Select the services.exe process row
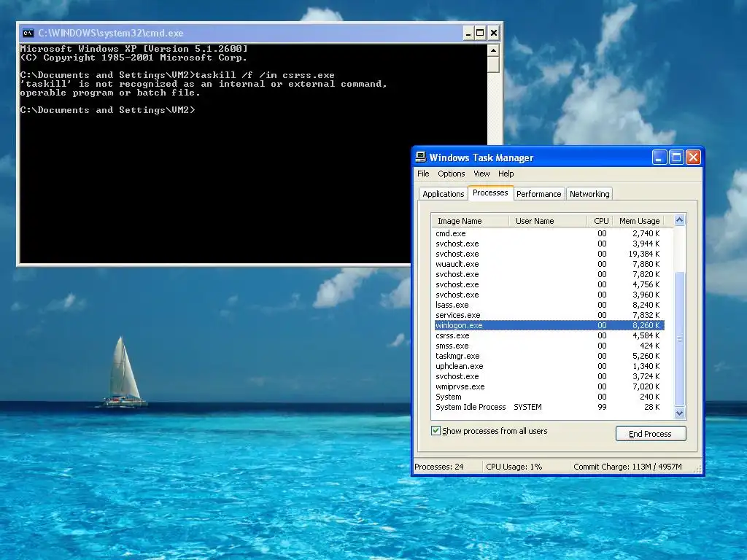747x560 pixels. pos(549,315)
